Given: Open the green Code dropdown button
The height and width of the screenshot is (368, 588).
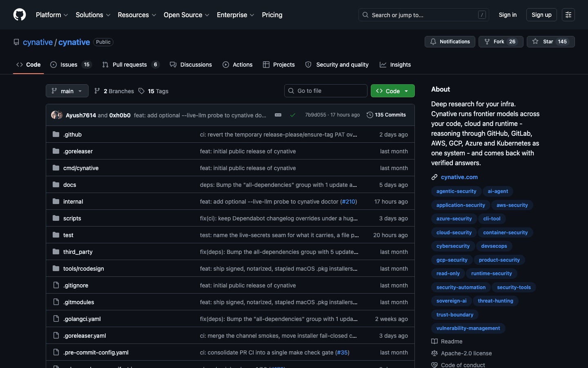Looking at the screenshot, I should (x=392, y=91).
